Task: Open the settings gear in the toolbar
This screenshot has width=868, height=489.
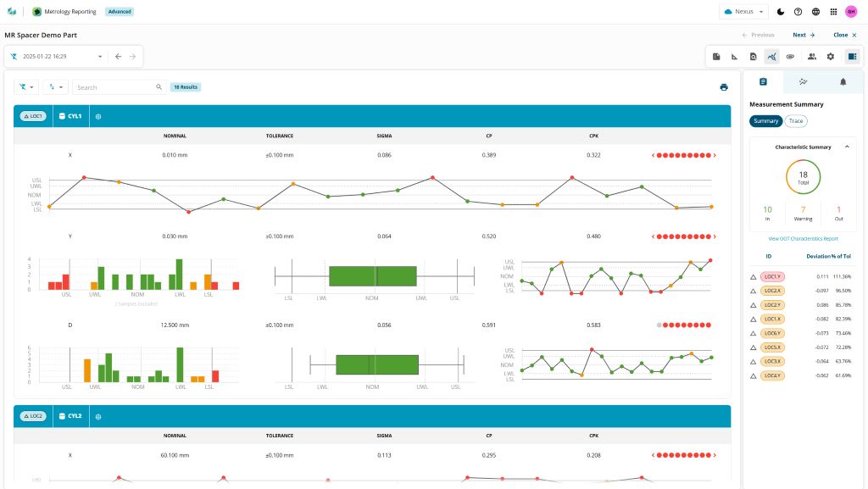Action: point(831,57)
